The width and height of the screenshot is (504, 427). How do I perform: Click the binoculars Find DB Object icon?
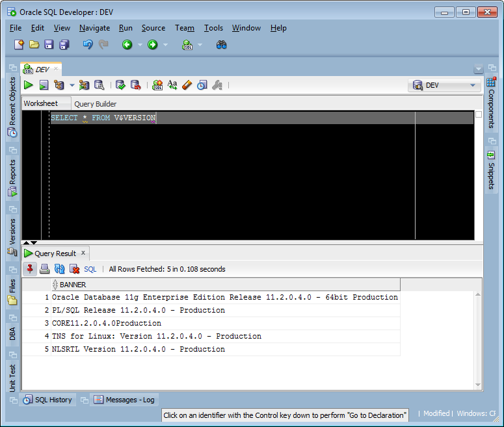coord(222,45)
